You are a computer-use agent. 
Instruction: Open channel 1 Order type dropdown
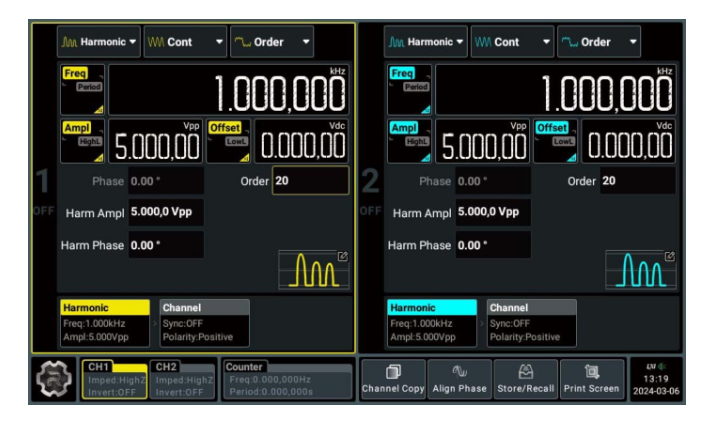[272, 42]
